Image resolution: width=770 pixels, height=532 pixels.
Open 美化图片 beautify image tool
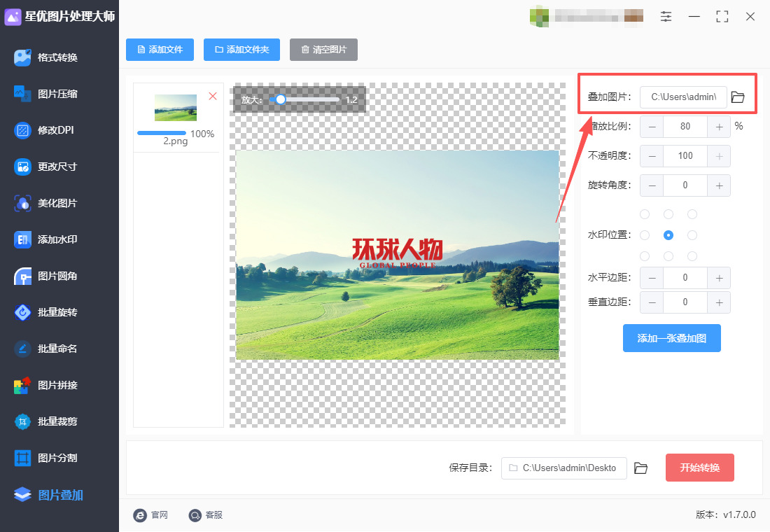tap(46, 203)
